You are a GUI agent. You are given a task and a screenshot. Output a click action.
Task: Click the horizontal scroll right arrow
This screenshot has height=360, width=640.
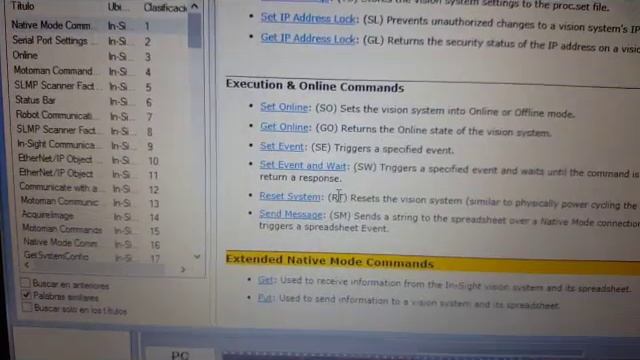[x=183, y=269]
